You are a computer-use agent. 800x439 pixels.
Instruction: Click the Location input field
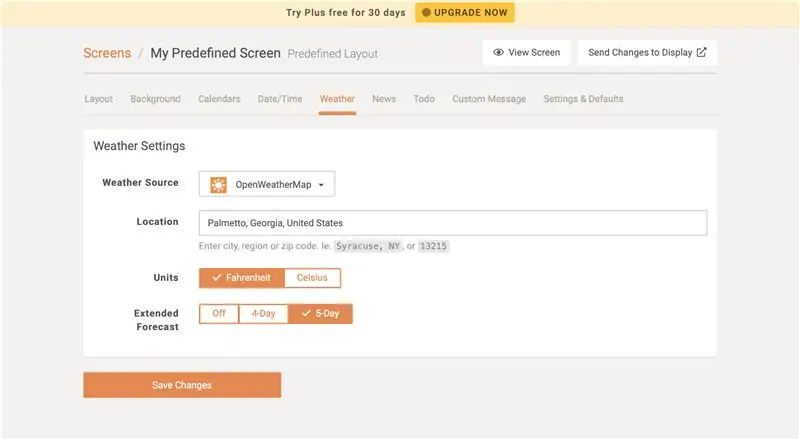click(453, 223)
